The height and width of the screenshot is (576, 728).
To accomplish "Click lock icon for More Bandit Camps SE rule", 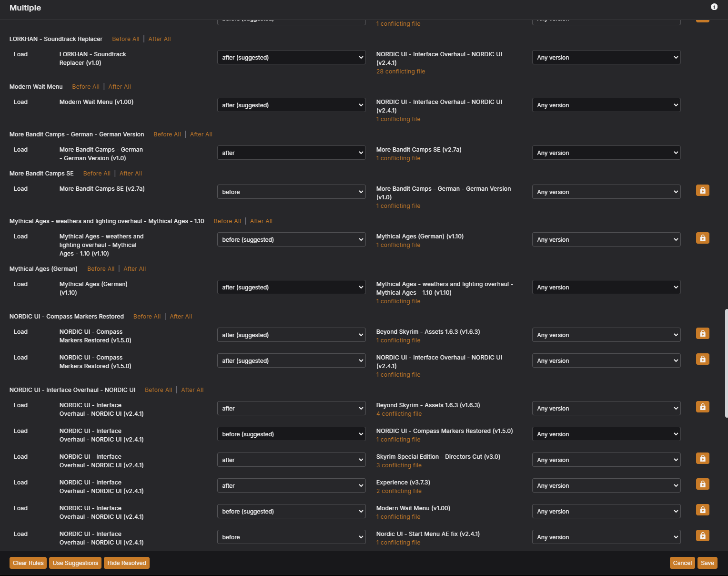I will click(x=702, y=190).
